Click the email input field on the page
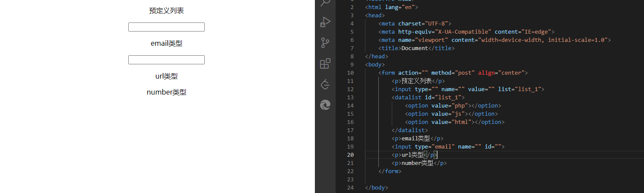Viewport: 644px width, 193px height. tap(166, 60)
